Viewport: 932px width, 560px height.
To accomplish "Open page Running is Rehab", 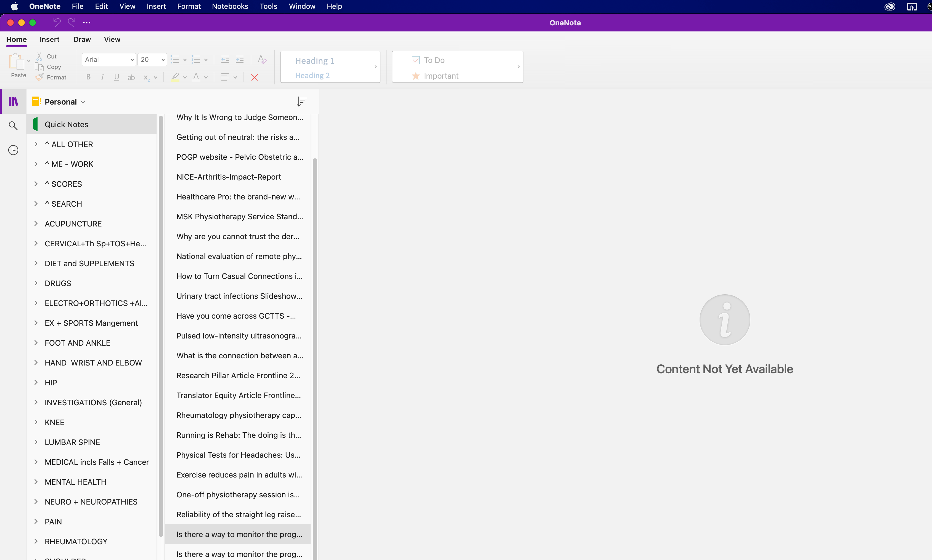I will 238,435.
